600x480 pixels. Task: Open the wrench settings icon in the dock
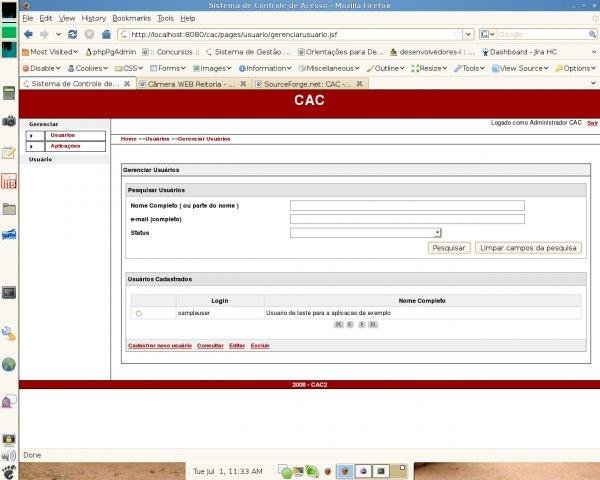point(9,333)
